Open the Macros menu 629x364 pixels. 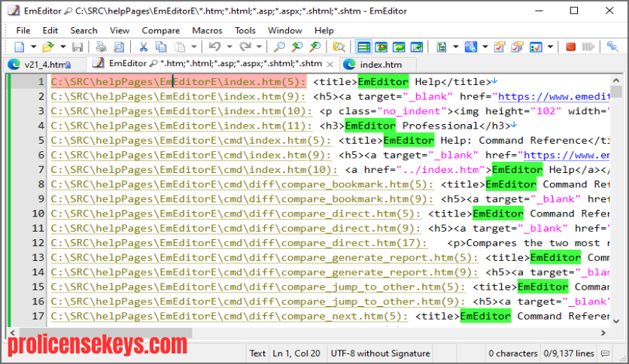207,31
